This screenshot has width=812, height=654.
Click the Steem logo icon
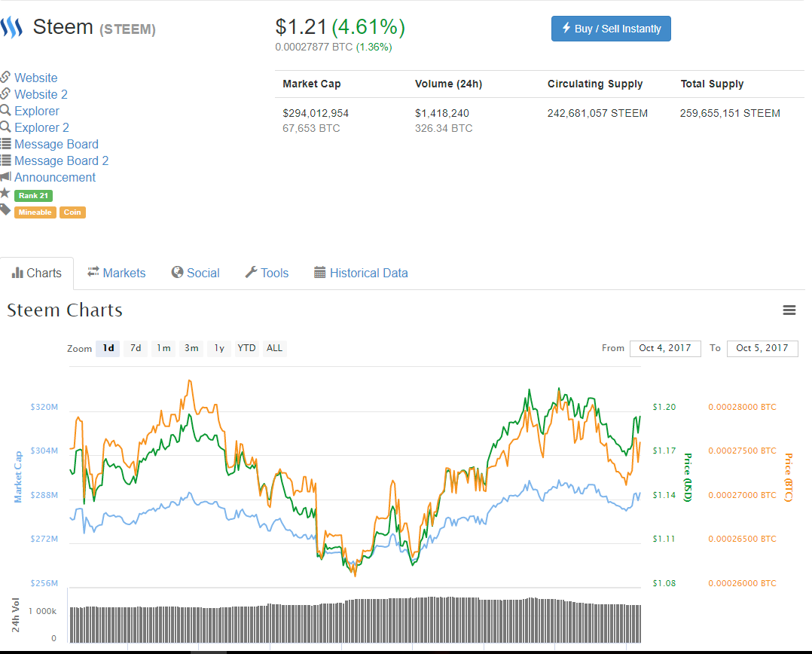[11, 28]
